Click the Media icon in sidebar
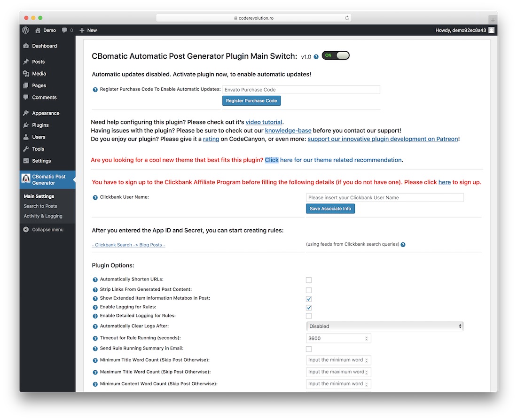The width and height of the screenshot is (517, 420). 26,73
